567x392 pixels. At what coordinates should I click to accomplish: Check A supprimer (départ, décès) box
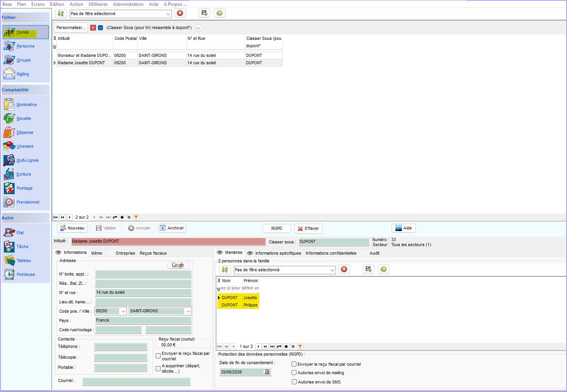[x=158, y=368]
